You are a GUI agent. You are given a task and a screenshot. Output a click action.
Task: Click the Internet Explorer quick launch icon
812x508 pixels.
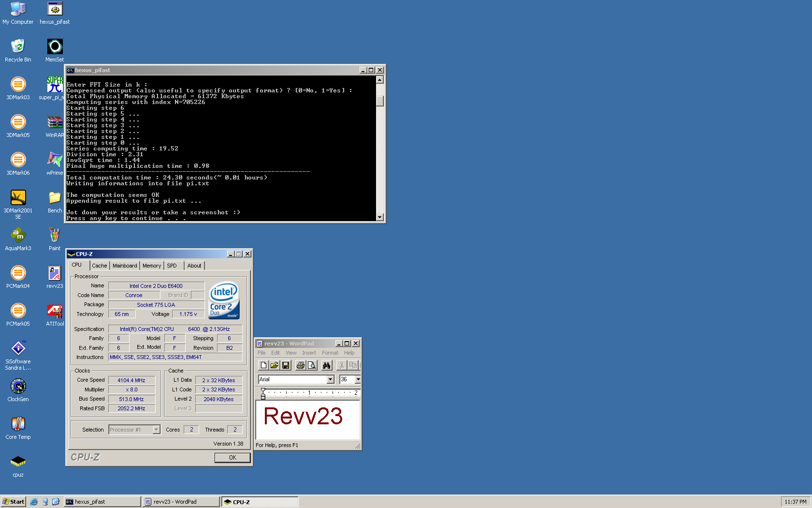tap(34, 502)
